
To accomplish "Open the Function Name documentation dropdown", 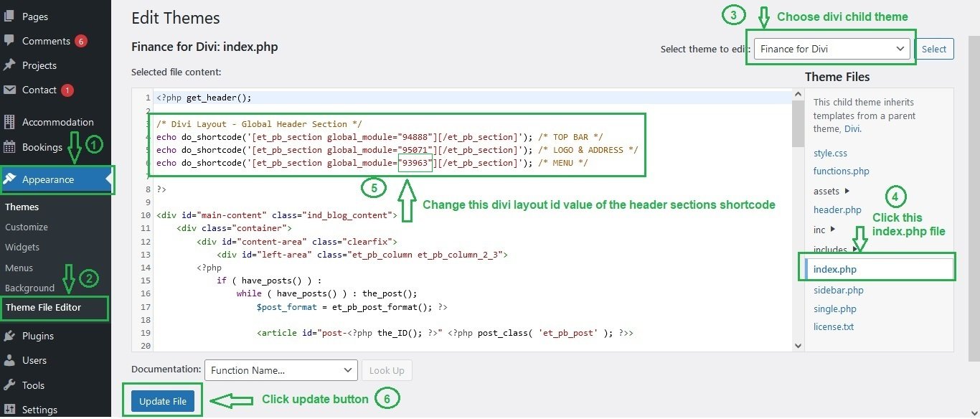I will point(281,370).
